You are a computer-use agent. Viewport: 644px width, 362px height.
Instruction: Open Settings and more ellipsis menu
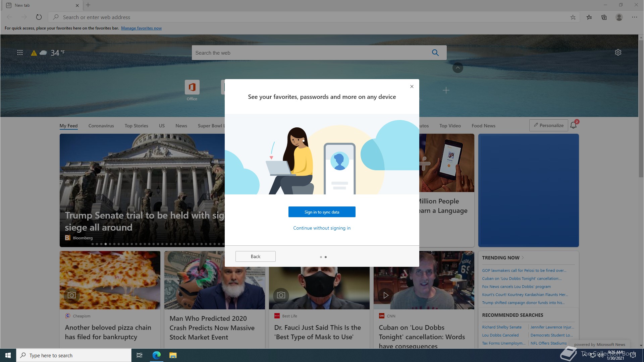[635, 17]
